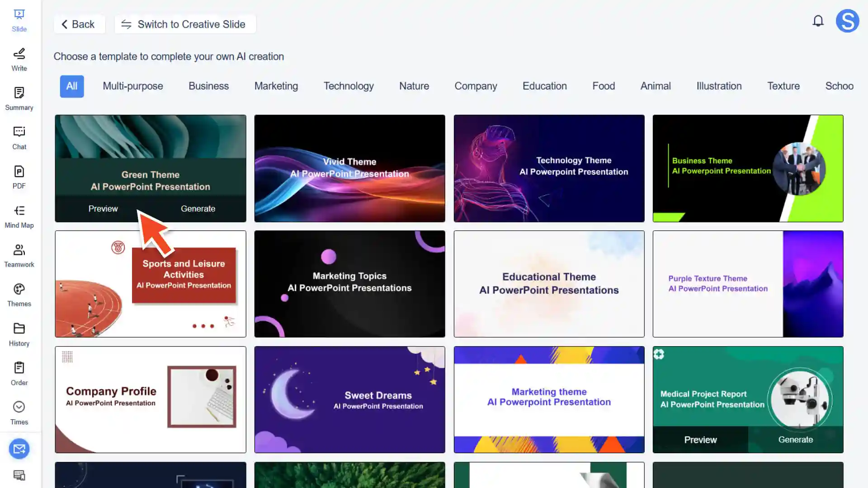The width and height of the screenshot is (868, 488).
Task: Choose the Business Theme template
Action: click(x=748, y=169)
